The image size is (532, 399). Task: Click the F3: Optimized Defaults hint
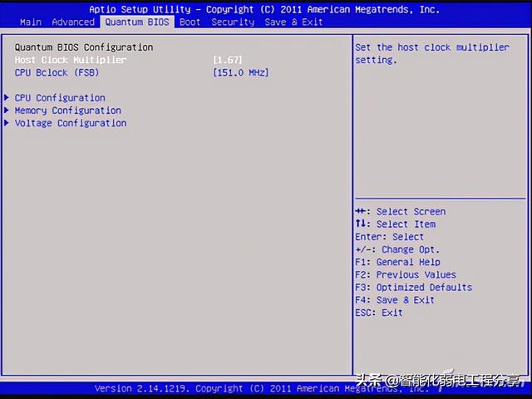click(414, 288)
